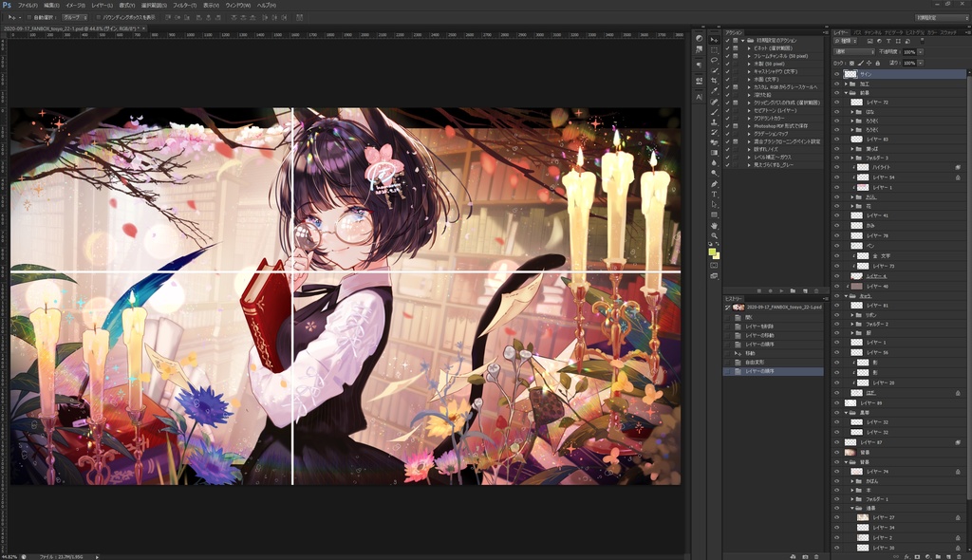This screenshot has height=560, width=972.
Task: Open the workspace switcher 初期設定 button
Action: 941,17
